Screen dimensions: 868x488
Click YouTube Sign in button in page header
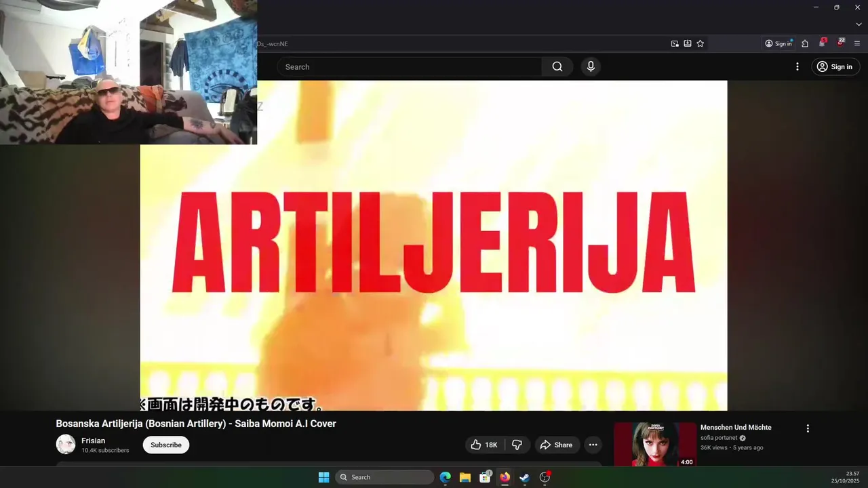point(834,66)
